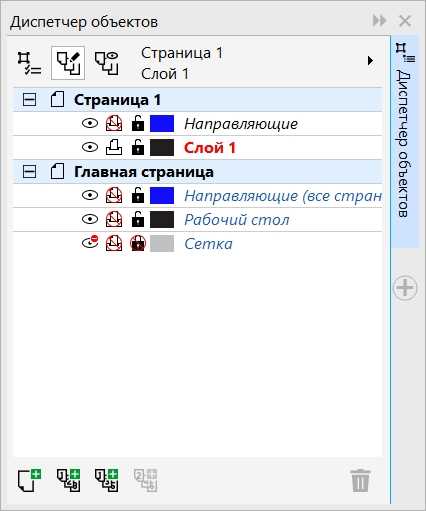
Task: Lock the Слой 1 layer
Action: pyautogui.click(x=138, y=147)
